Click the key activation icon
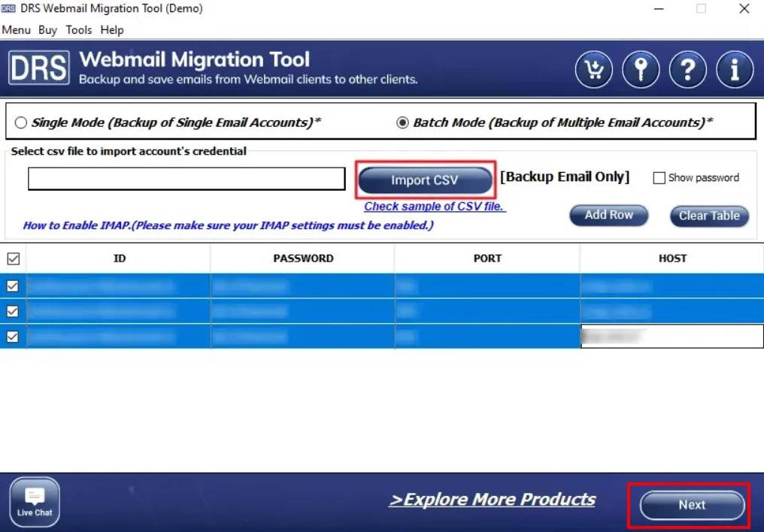This screenshot has height=532, width=764. pos(641,70)
